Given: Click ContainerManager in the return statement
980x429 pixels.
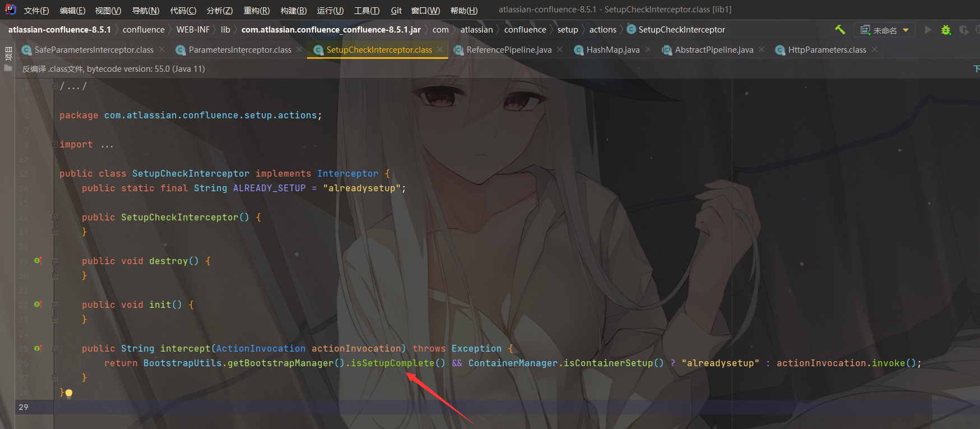Looking at the screenshot, I should click(x=513, y=363).
